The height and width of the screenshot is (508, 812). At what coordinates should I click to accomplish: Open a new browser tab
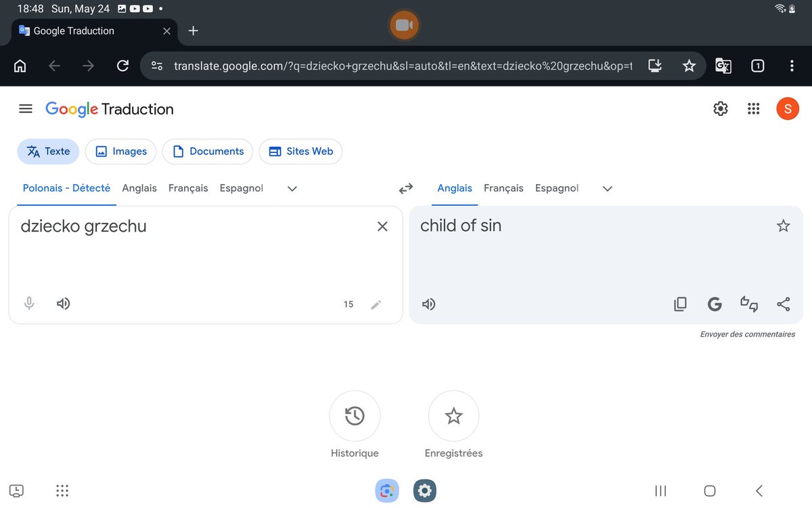point(193,30)
